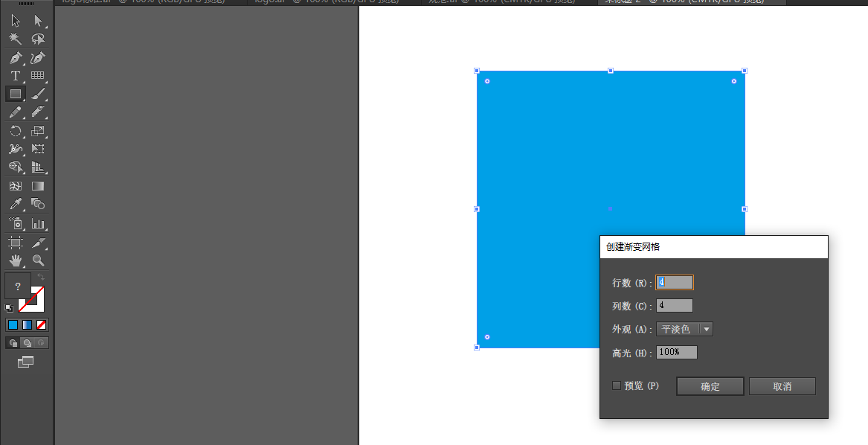The height and width of the screenshot is (445, 868).
Task: Select the Selection (black arrow) tool
Action: tap(16, 21)
